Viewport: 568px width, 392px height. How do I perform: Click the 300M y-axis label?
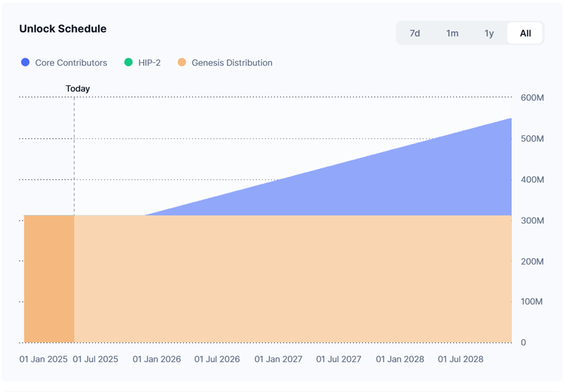532,221
